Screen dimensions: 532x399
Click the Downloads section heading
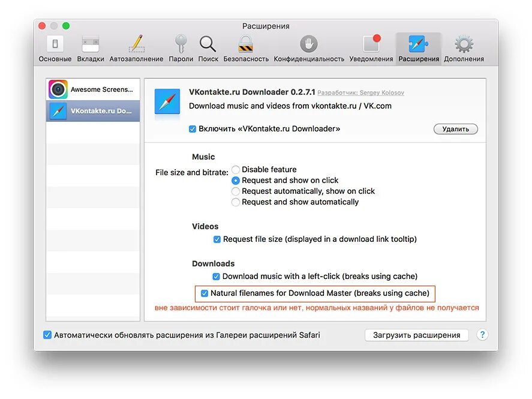tap(213, 263)
